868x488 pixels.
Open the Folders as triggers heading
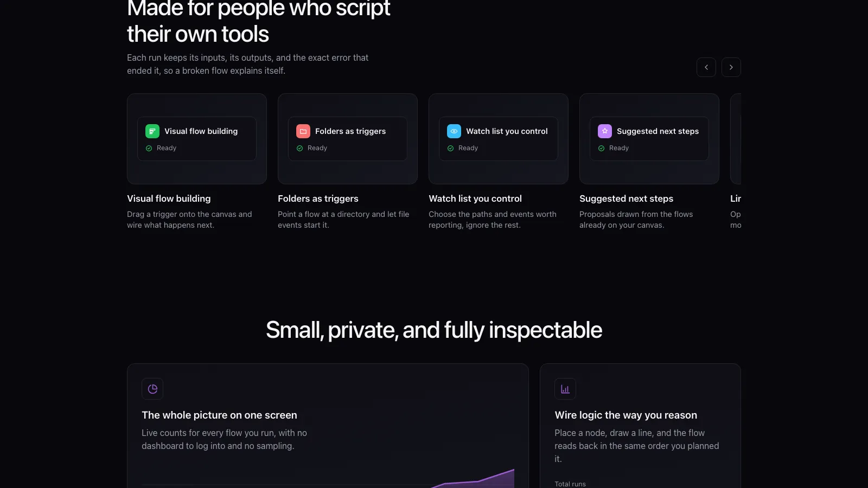[318, 198]
